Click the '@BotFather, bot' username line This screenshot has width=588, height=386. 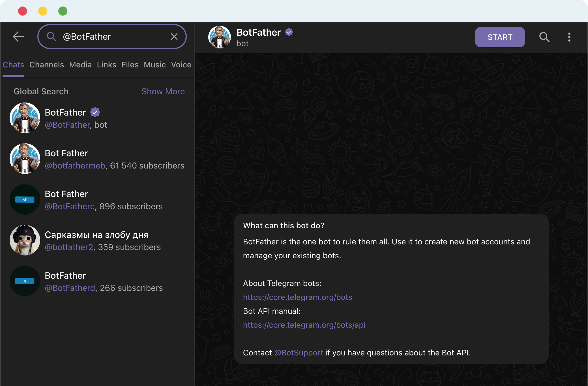tap(76, 125)
